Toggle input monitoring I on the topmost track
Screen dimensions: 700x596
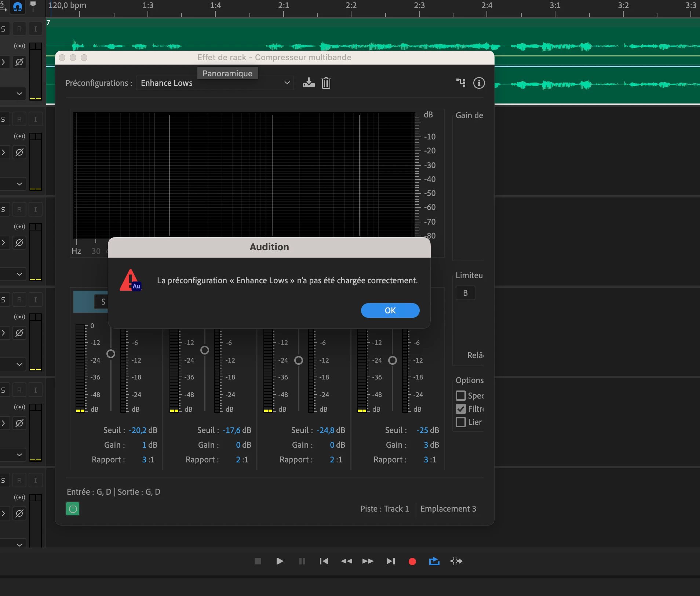[x=36, y=29]
